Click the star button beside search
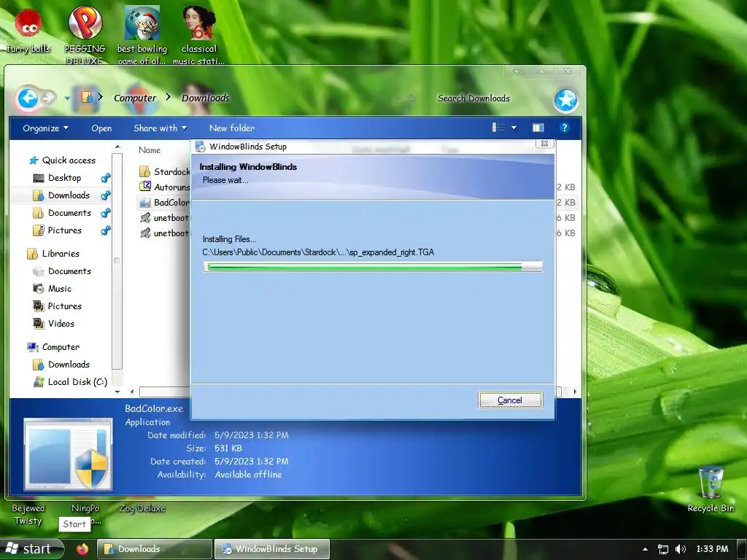The width and height of the screenshot is (747, 560). tap(566, 100)
